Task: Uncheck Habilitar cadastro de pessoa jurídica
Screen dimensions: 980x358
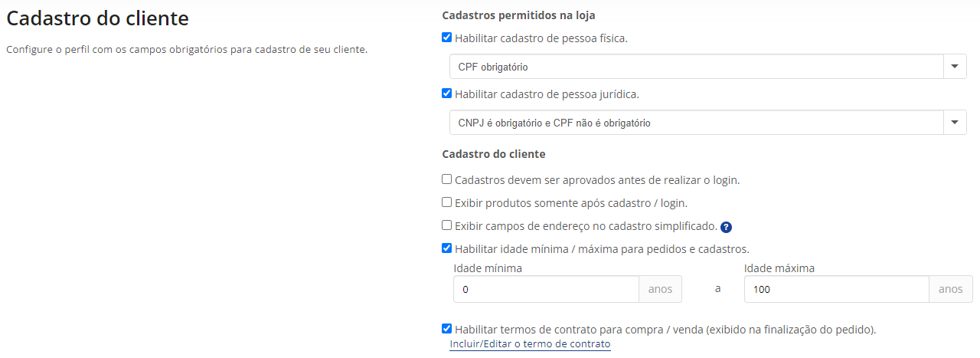Action: (x=447, y=94)
